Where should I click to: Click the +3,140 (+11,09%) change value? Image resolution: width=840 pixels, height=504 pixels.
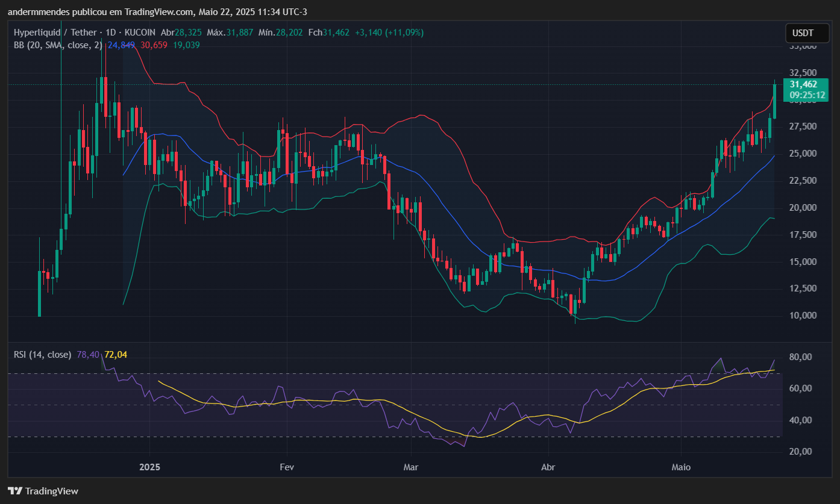(389, 33)
